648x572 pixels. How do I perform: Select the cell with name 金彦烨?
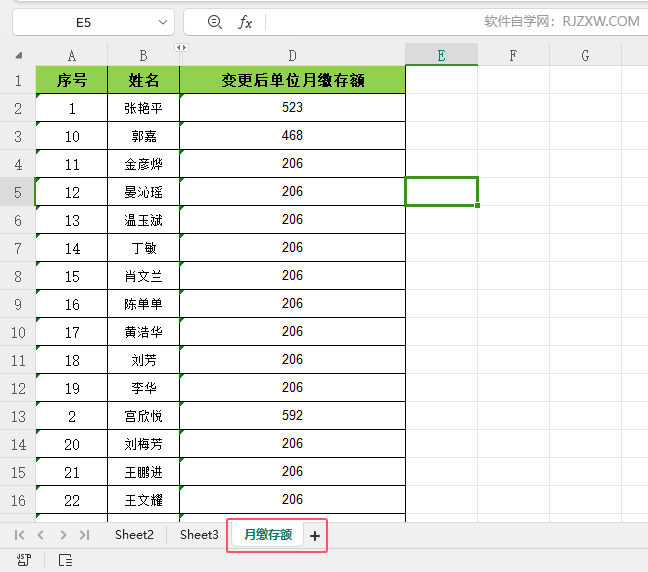point(143,164)
